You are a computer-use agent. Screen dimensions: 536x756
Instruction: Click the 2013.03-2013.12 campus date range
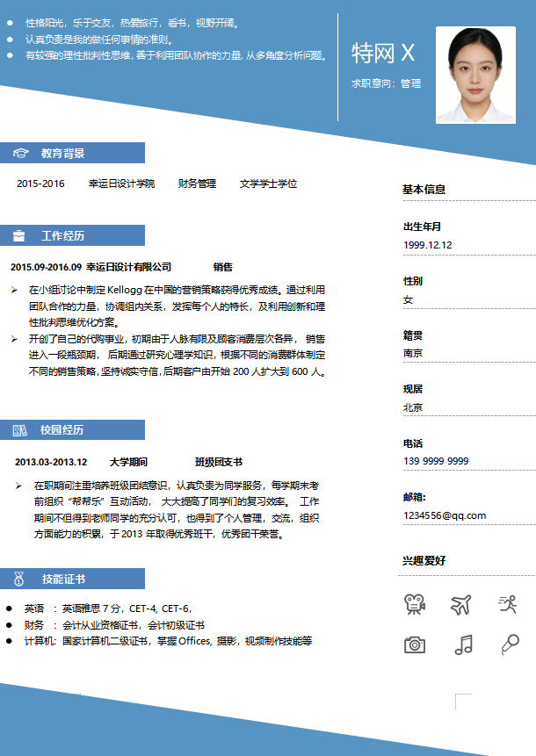coord(51,462)
